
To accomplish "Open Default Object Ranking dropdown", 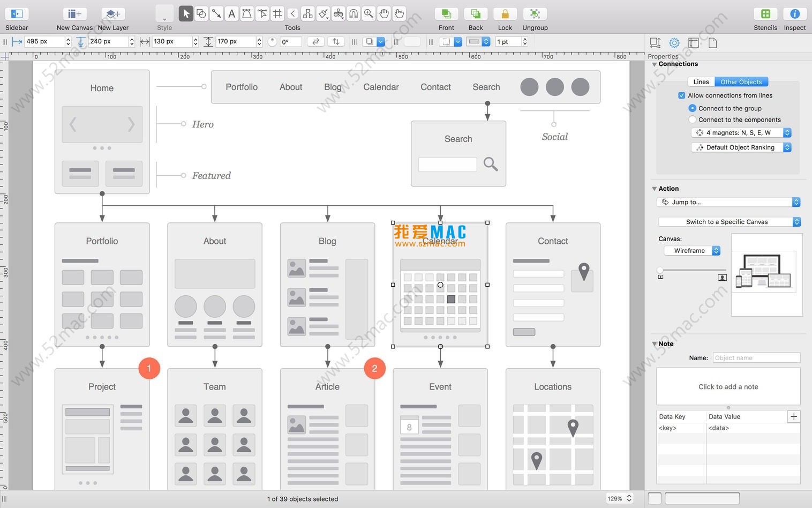I will pyautogui.click(x=741, y=147).
